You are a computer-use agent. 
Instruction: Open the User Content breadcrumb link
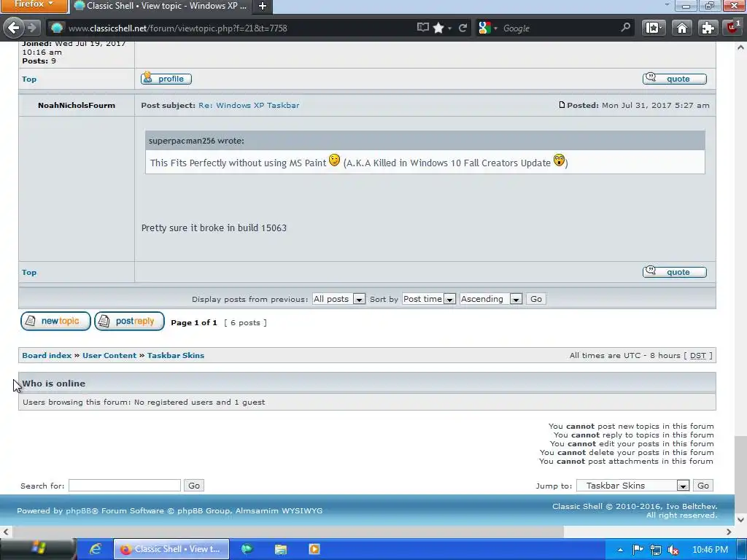[109, 355]
